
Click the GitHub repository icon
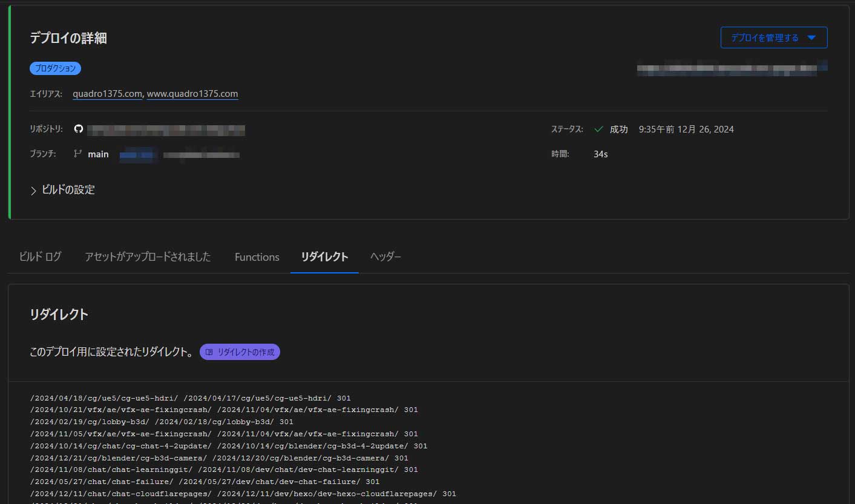click(x=78, y=129)
